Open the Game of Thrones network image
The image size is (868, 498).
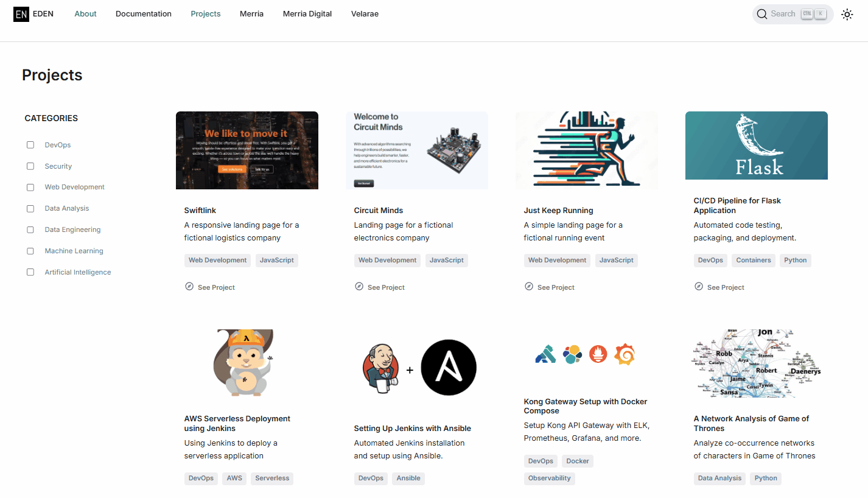click(757, 363)
